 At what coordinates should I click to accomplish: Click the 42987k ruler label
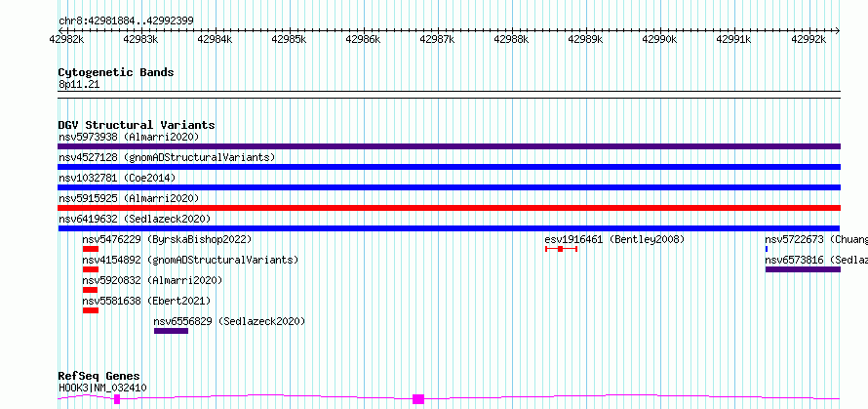(437, 39)
